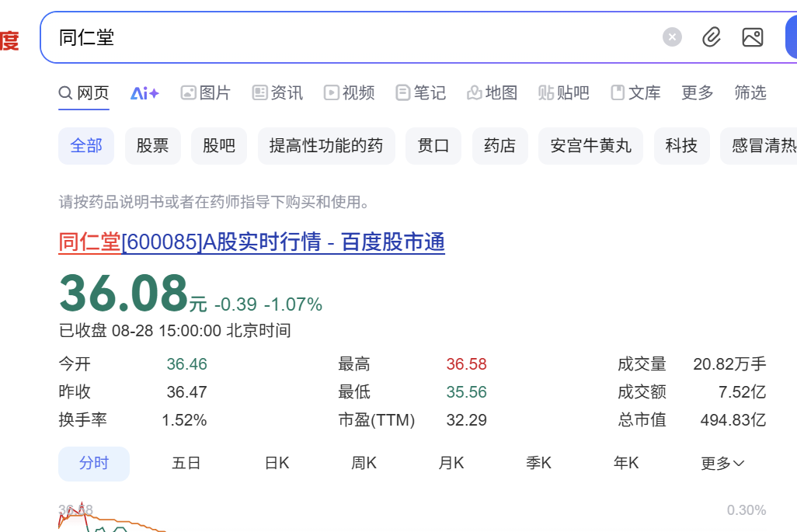Screen dimensions: 797x532
Task: Open the 地图 map results
Action: pos(492,93)
